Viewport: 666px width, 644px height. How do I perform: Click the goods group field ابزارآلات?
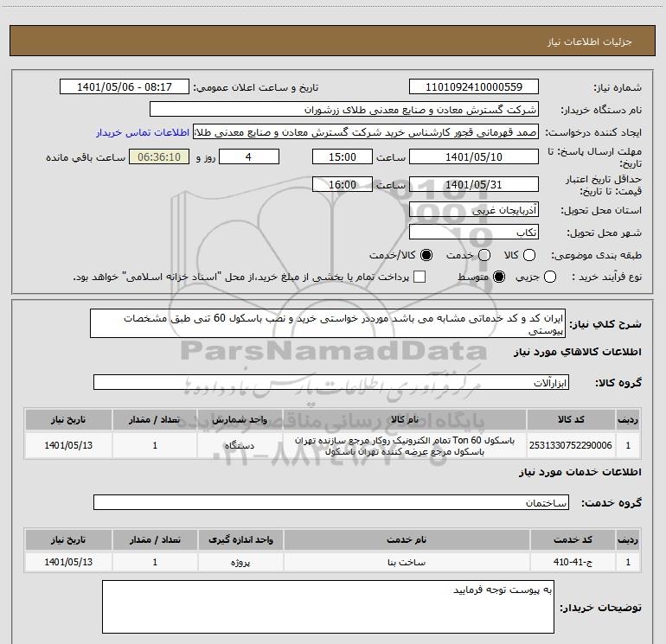point(331,382)
